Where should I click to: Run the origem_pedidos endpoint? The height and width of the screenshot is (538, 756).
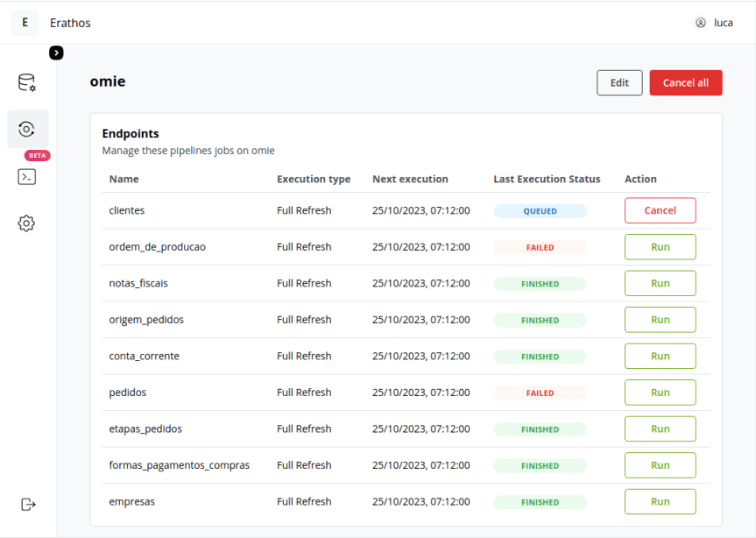tap(660, 320)
